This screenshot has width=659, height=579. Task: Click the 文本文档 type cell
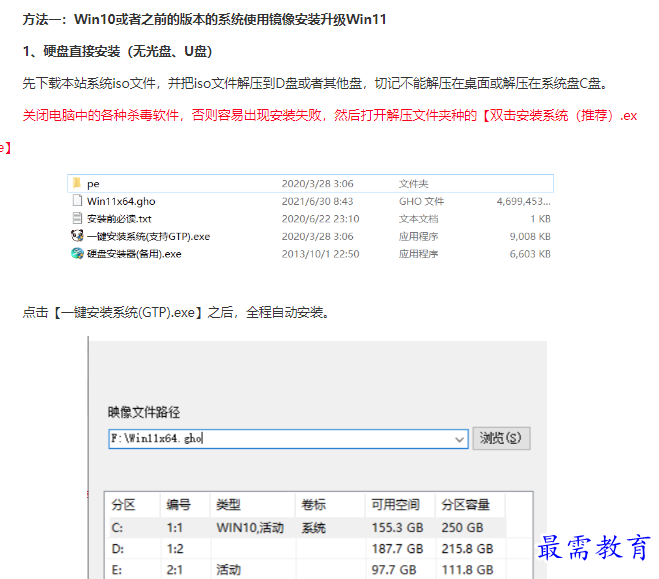click(418, 219)
